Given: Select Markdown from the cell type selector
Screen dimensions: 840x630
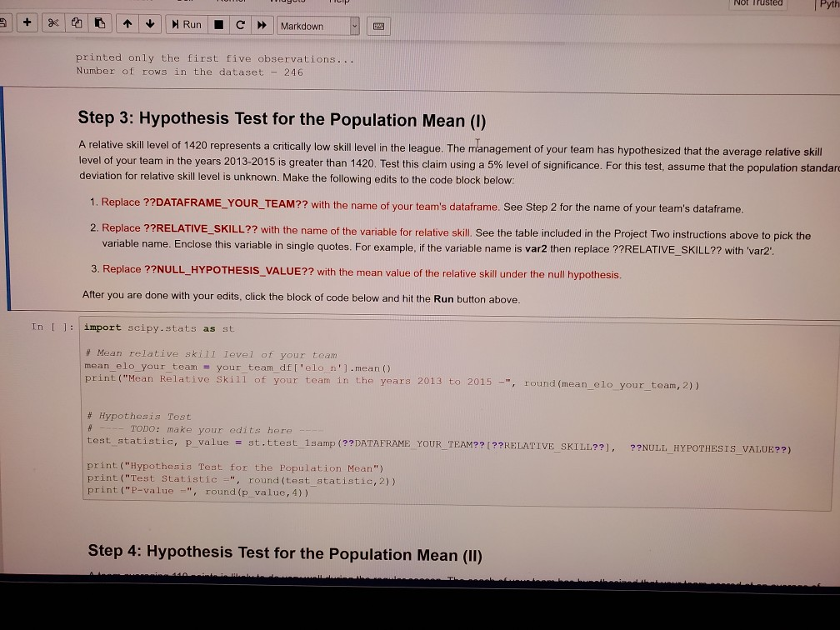Looking at the screenshot, I should tap(317, 26).
